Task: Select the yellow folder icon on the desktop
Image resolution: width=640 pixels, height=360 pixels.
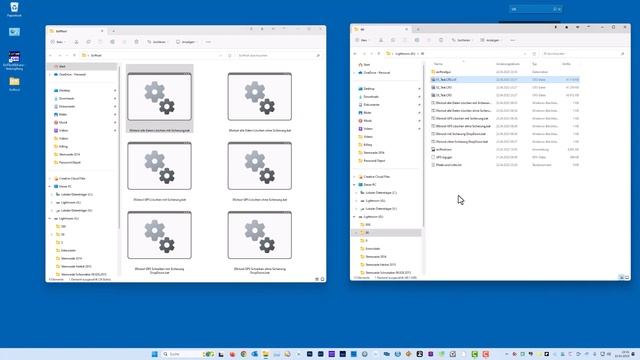Action: 14,83
